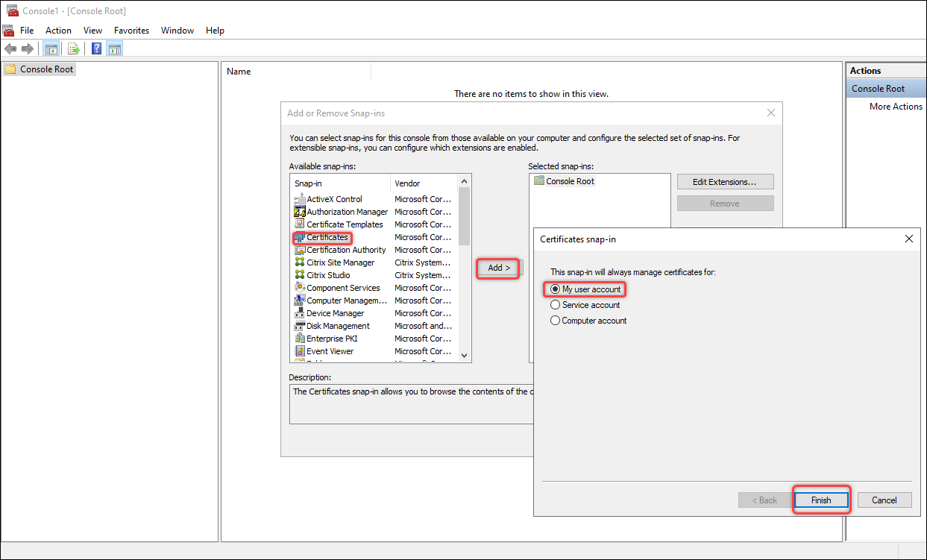Click the down arrow on the snap-ins scrollbar
927x560 pixels.
click(x=463, y=356)
